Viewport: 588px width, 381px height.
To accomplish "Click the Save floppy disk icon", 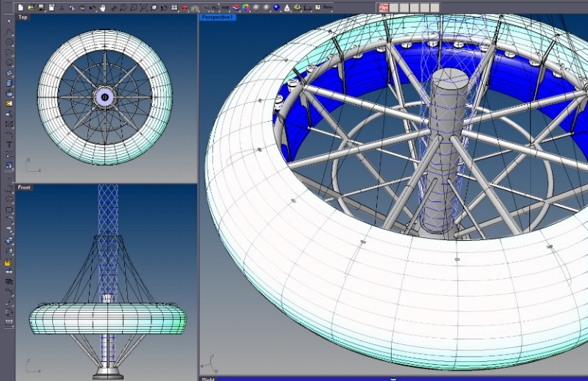I will [41, 7].
